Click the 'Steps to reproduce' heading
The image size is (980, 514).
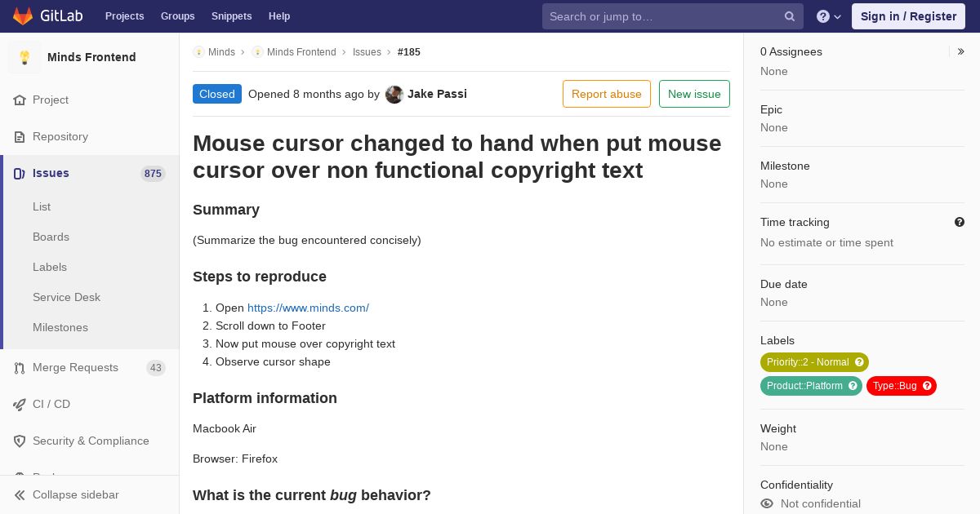(260, 277)
